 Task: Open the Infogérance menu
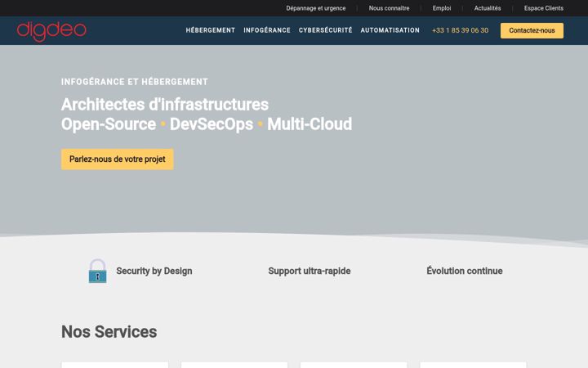[267, 30]
